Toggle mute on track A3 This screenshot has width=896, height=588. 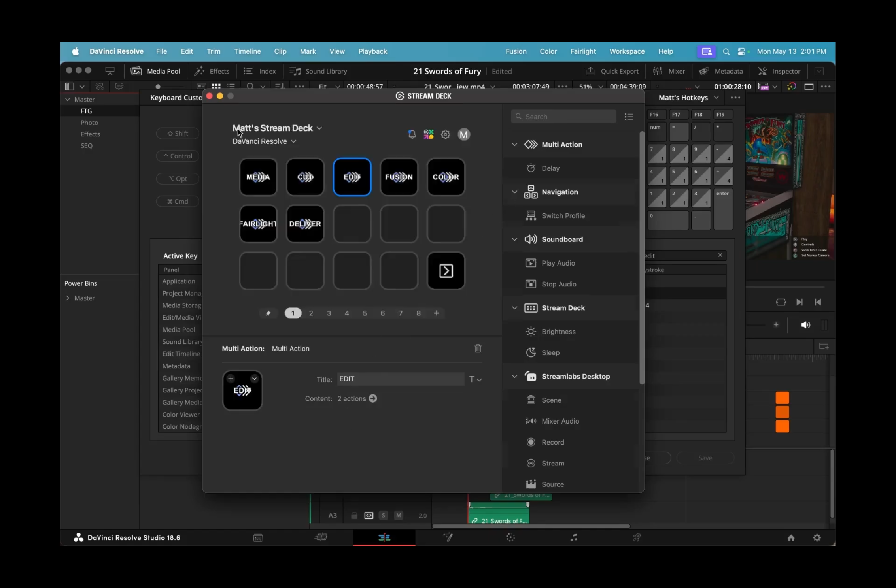point(399,515)
